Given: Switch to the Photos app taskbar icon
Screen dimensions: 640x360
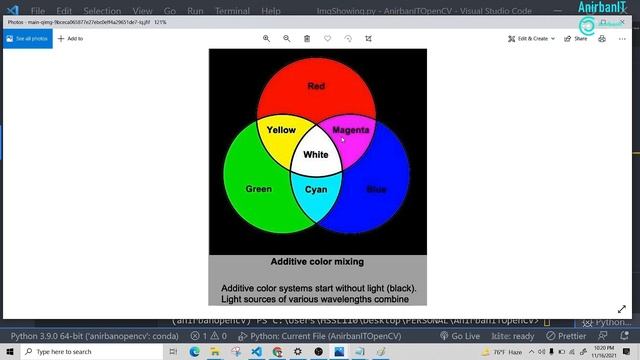Looking at the screenshot, I should tap(339, 351).
